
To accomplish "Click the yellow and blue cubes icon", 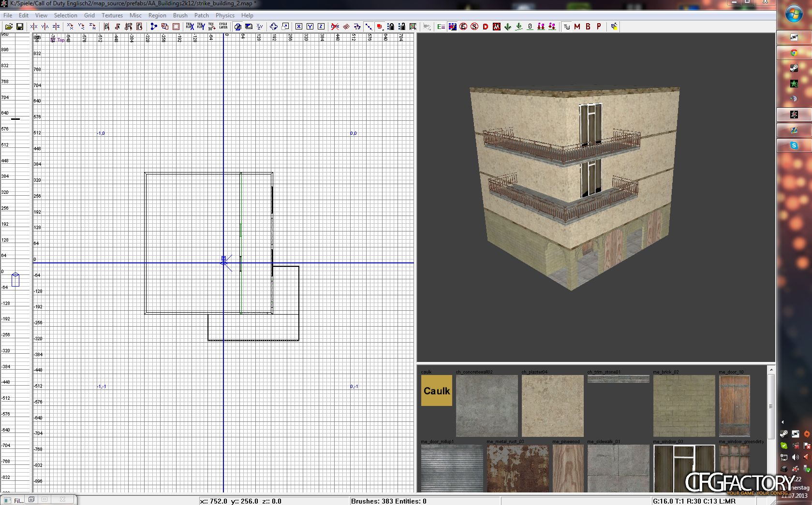I will 614,27.
